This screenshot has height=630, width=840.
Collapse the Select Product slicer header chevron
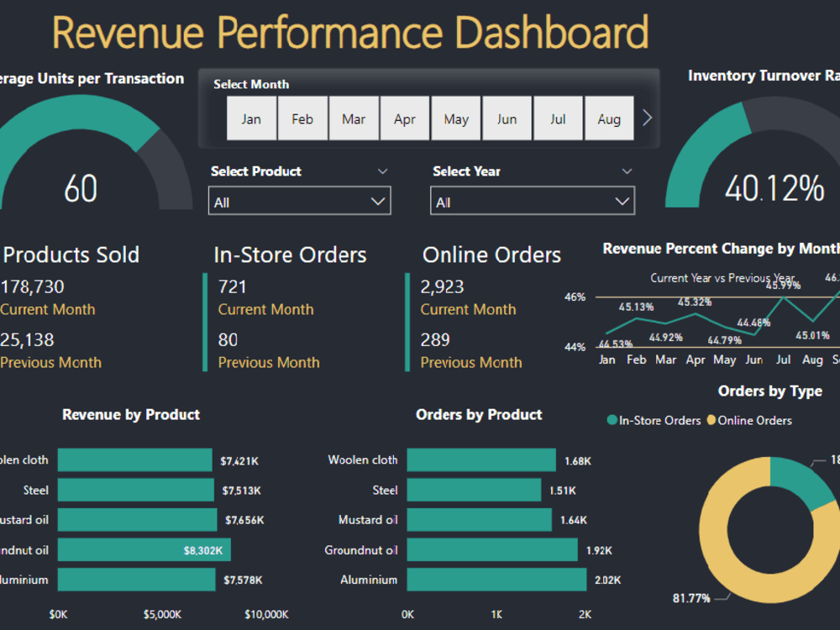pyautogui.click(x=383, y=171)
